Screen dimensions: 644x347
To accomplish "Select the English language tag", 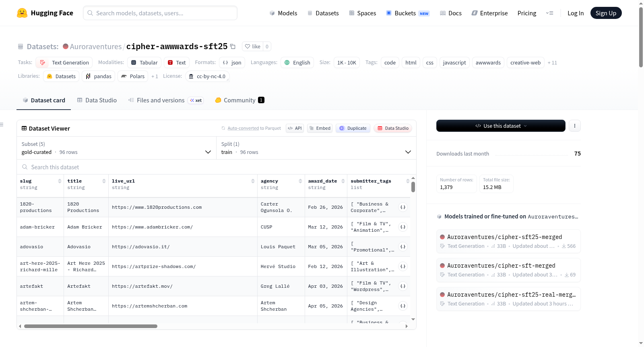I will (x=297, y=62).
